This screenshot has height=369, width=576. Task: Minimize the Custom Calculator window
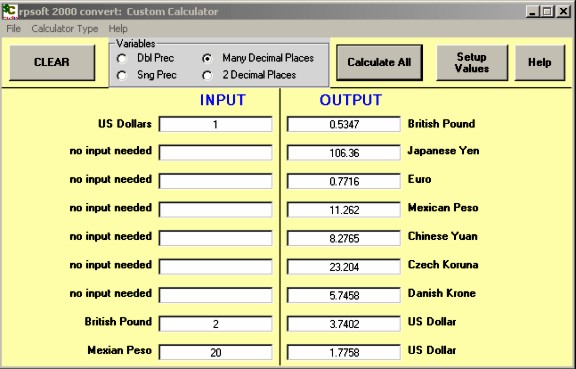(532, 11)
